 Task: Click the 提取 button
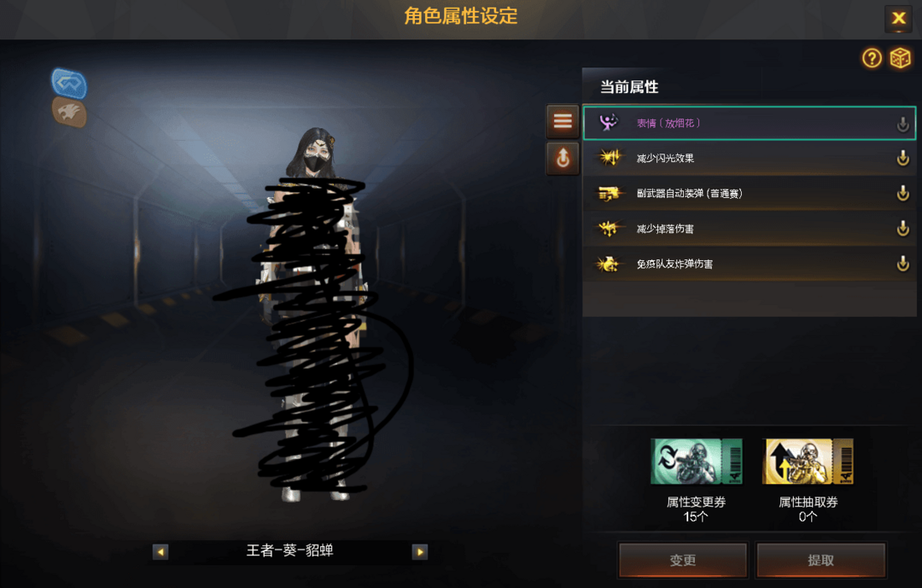[x=821, y=560]
